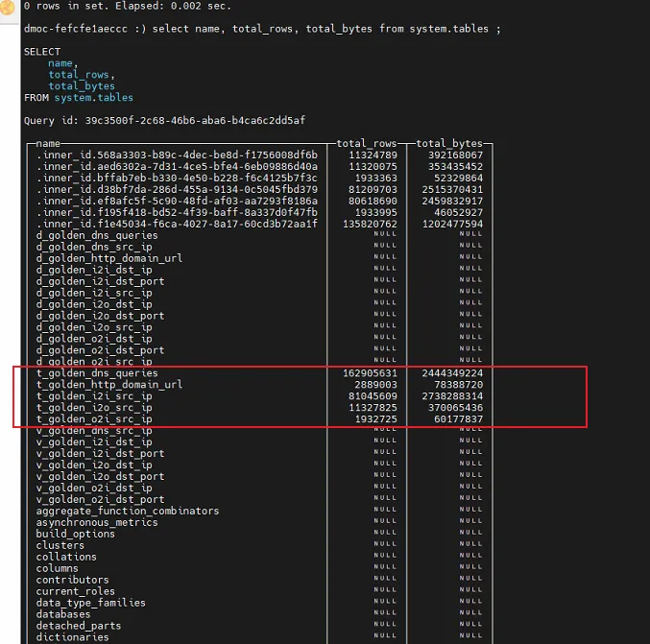
Task: Select row .inner_id.aed6302a-7d31-4ce5-bfe4-6eb09886d40a
Action: [259, 167]
